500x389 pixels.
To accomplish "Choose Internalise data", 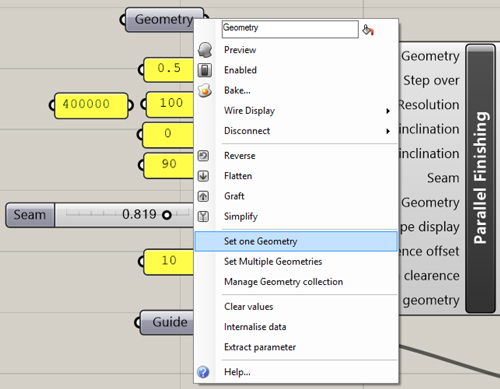I will pos(296,327).
